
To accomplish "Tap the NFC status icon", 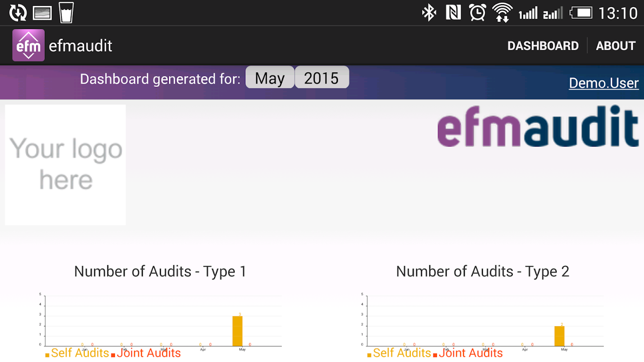I will click(453, 13).
